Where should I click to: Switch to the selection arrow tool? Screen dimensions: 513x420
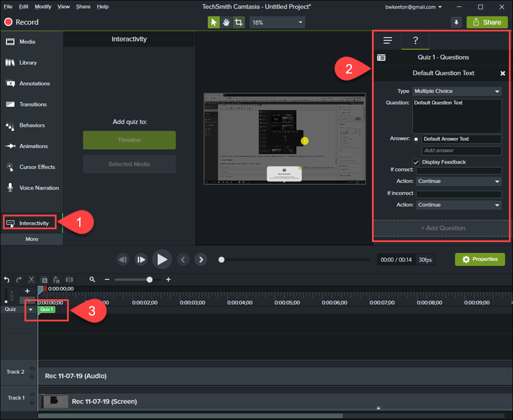point(214,22)
